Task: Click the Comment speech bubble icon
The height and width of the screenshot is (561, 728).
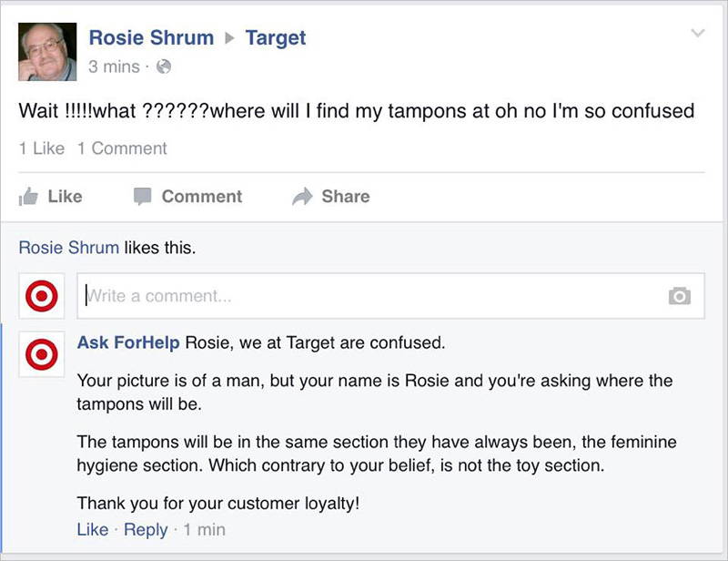Action: [x=143, y=196]
